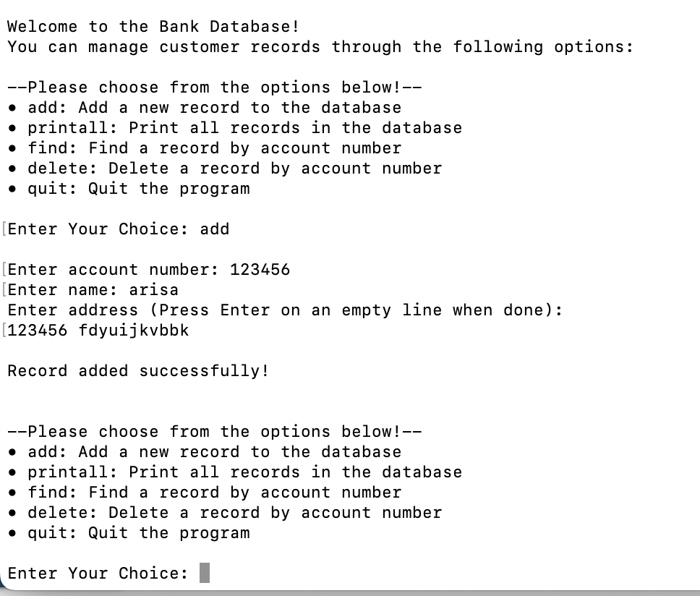Click 'quit: Quit the program' in the last menu
This screenshot has height=596, width=700.
138,533
